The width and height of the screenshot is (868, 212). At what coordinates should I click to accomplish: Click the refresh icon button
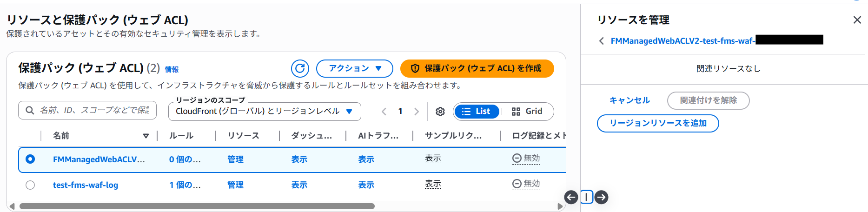pyautogui.click(x=300, y=69)
